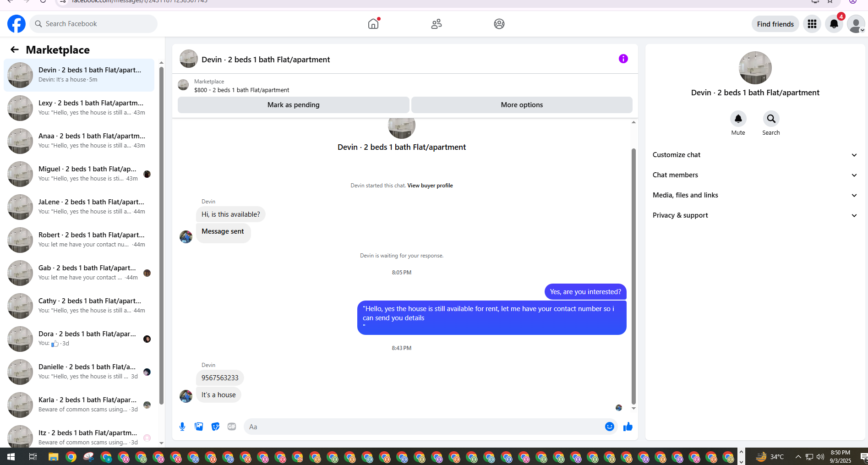Open the Itz conversation
Viewport: 868px width, 465px height.
coord(79,435)
